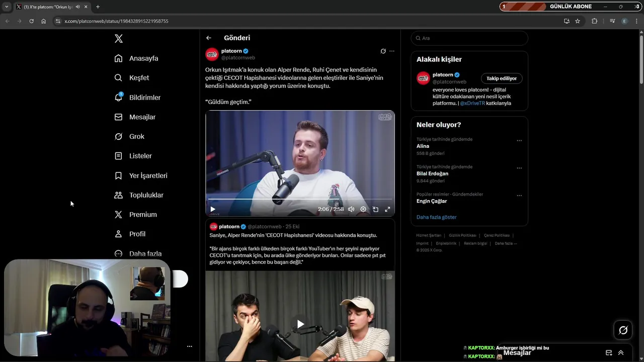
Task: Bookmark this page with the star
Action: (578, 21)
